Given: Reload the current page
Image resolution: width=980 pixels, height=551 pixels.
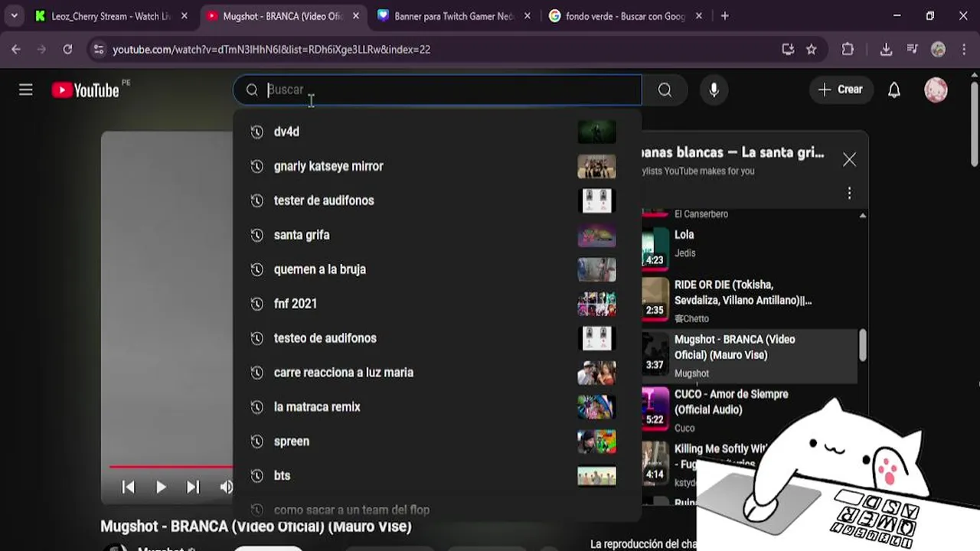Looking at the screenshot, I should pyautogui.click(x=67, y=49).
